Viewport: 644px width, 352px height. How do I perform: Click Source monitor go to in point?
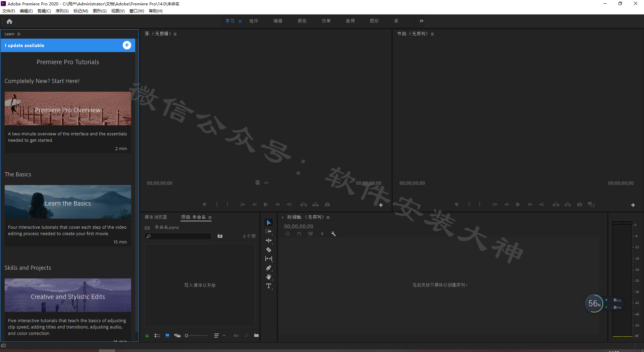[x=243, y=205]
